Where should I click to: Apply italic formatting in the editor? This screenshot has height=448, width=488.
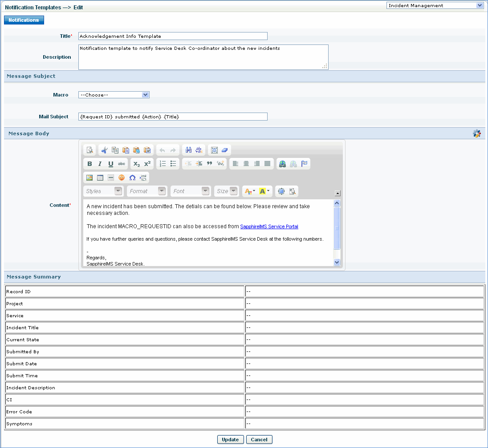[100, 164]
